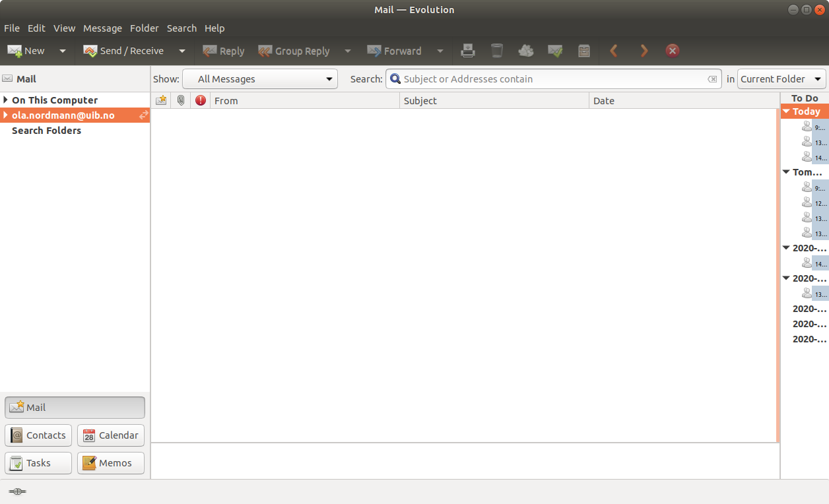
Task: Open the Current Folder scope dropdown
Action: point(781,79)
